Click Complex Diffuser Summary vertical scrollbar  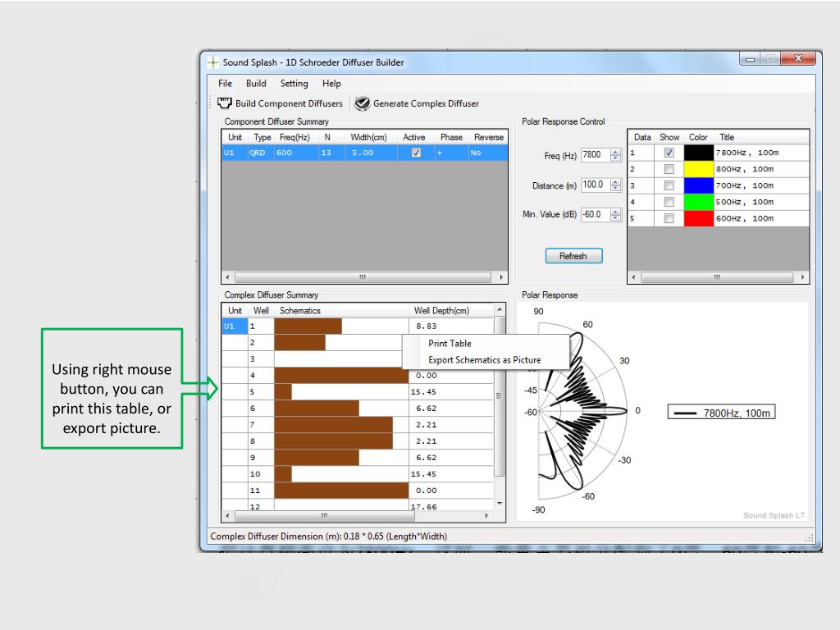tap(500, 405)
